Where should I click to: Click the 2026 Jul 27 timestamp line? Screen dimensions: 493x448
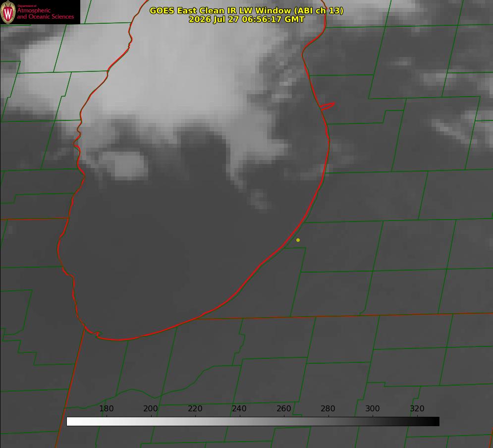[x=246, y=19]
